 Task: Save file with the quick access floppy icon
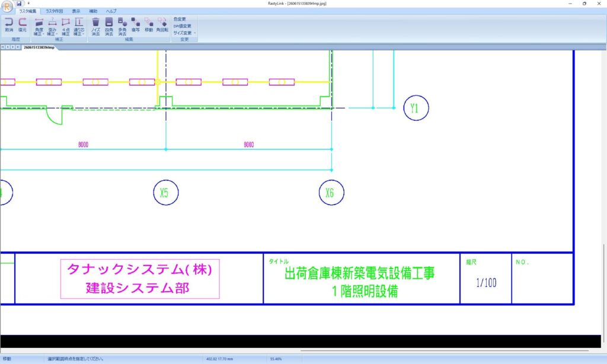point(19,4)
